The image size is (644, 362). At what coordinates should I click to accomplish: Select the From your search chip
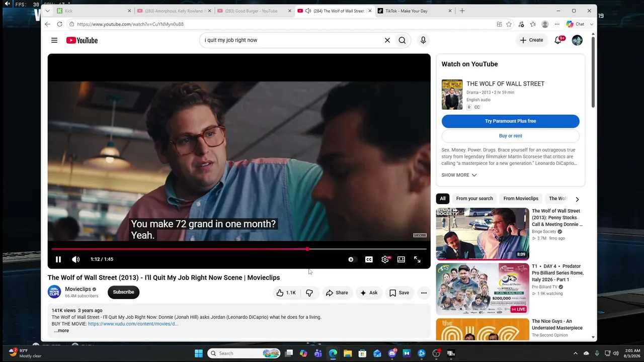pos(474,199)
